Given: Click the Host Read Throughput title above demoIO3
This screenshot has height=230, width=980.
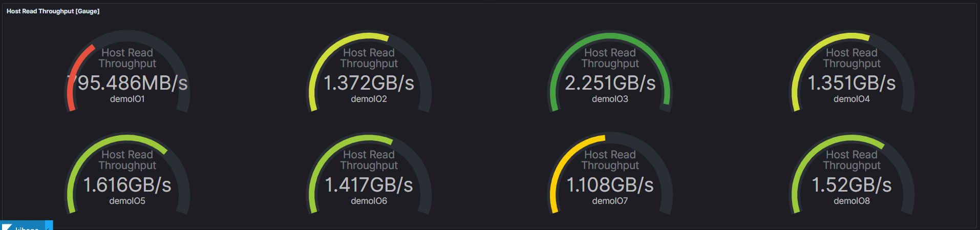Looking at the screenshot, I should click(610, 58).
